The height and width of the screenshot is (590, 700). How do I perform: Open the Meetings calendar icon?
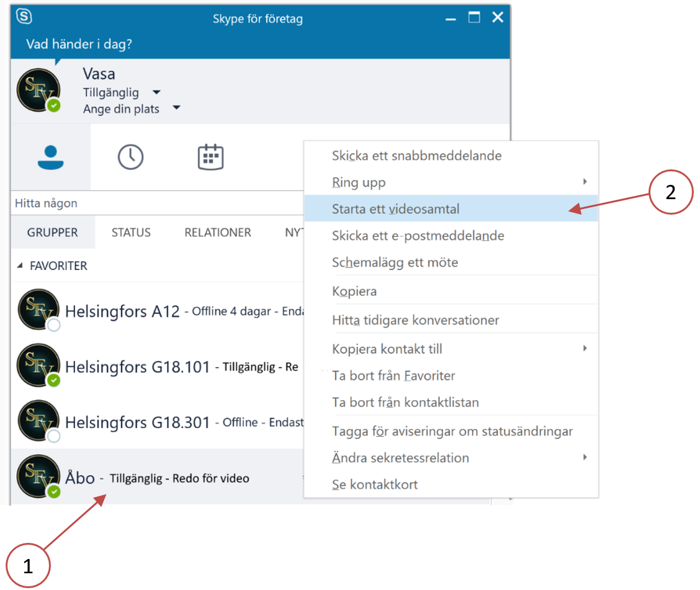point(210,158)
